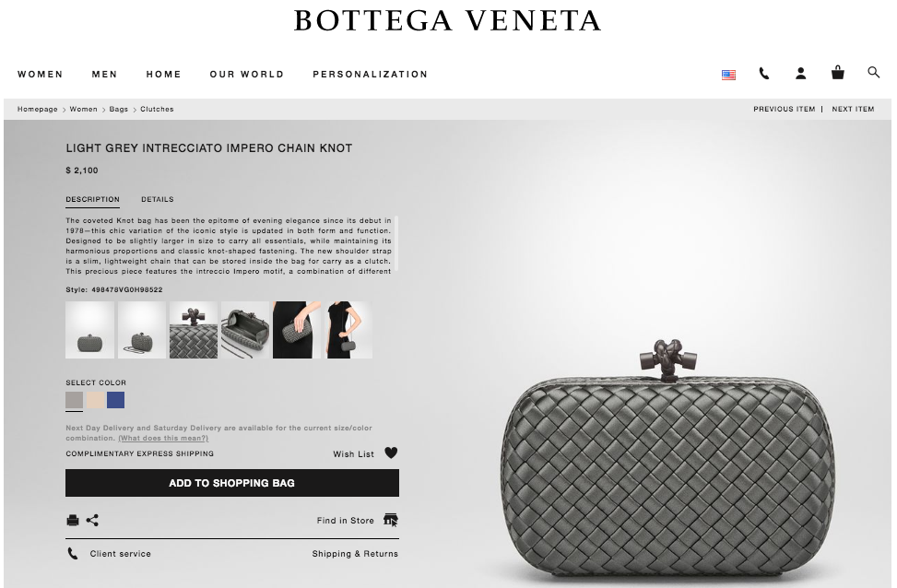Viewport: 897px width, 588px height.
Task: Go to Next Item
Action: point(853,109)
